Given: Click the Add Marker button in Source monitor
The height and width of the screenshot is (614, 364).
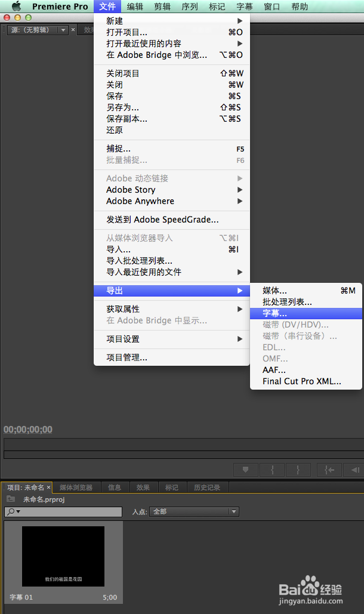Looking at the screenshot, I should [246, 470].
